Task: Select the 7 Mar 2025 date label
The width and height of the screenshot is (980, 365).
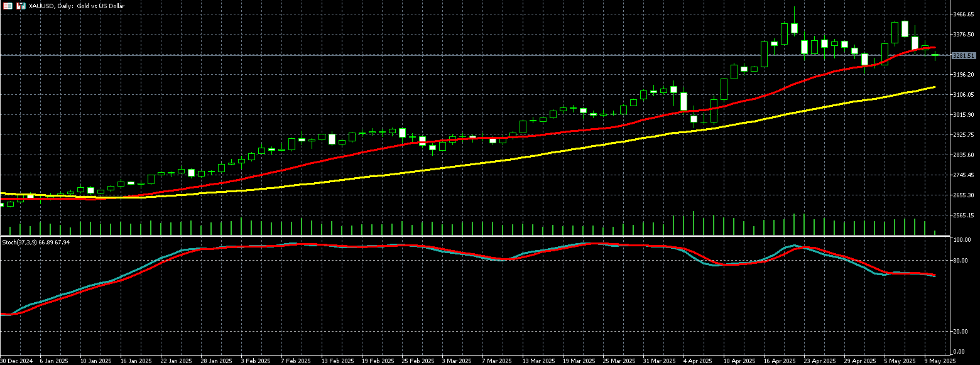Action: (x=495, y=361)
